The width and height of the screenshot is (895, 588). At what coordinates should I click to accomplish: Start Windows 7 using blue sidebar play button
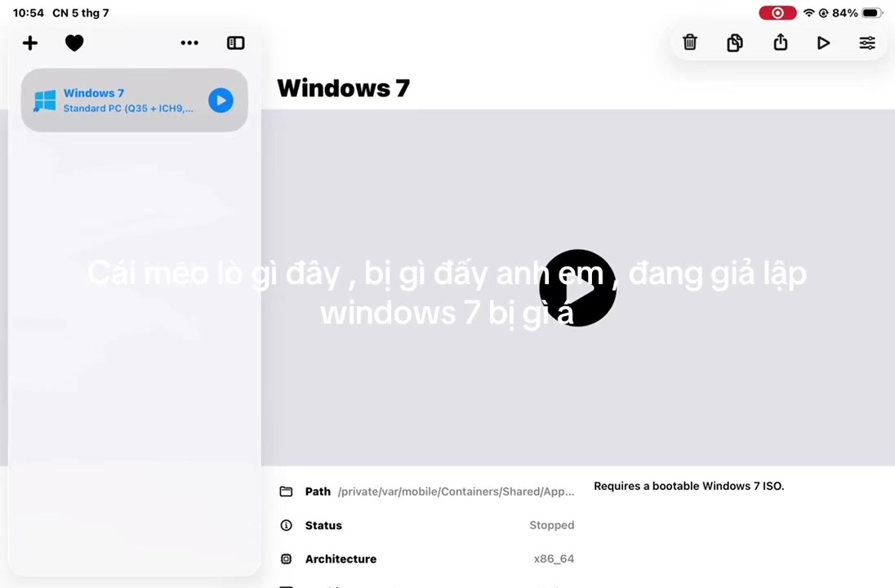pyautogui.click(x=221, y=100)
